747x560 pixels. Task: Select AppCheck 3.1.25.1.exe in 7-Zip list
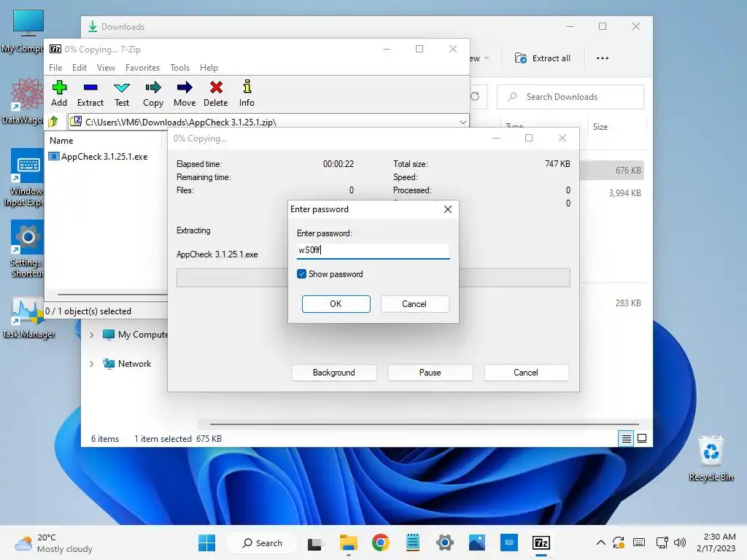(x=99, y=157)
